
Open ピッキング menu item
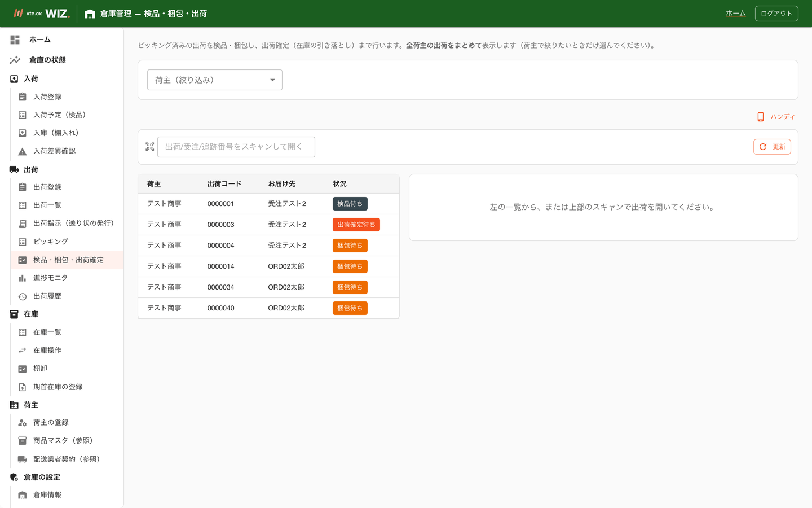pos(67,242)
